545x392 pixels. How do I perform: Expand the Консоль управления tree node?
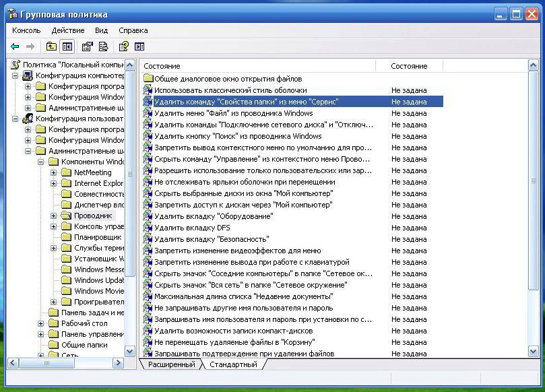(54, 226)
